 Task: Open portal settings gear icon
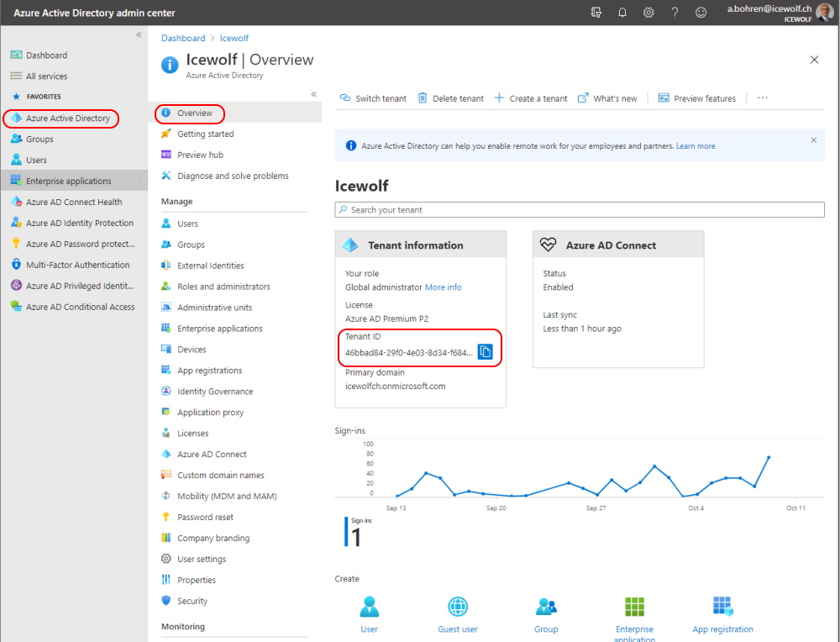click(648, 13)
